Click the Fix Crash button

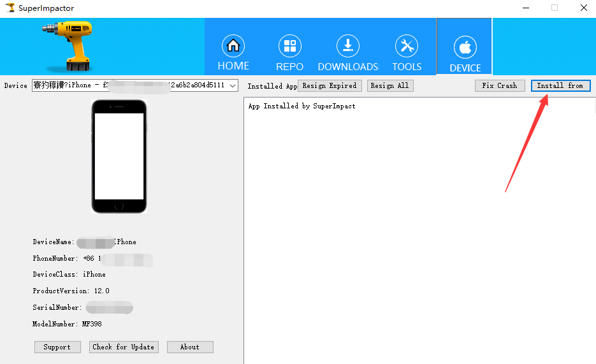click(x=500, y=86)
